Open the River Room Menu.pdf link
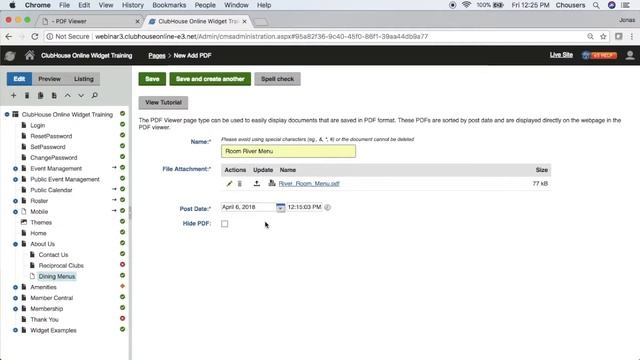640x360 pixels. pyautogui.click(x=309, y=184)
